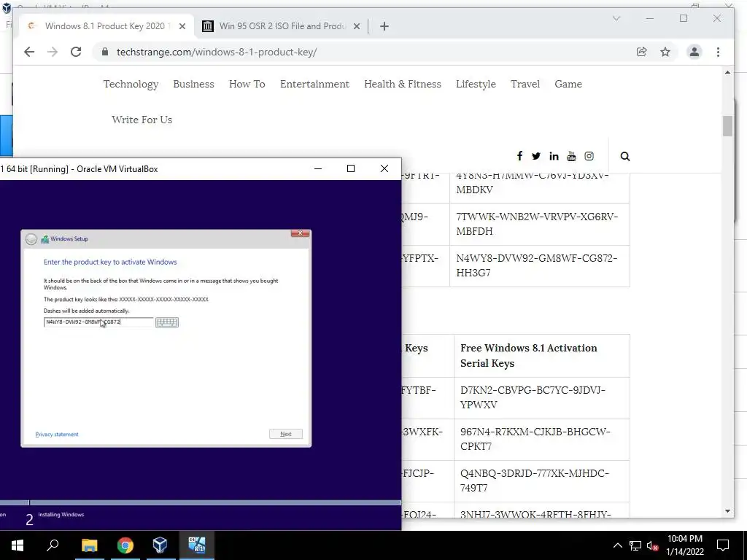
Task: Open VirtualBox Manager from taskbar
Action: click(x=160, y=545)
